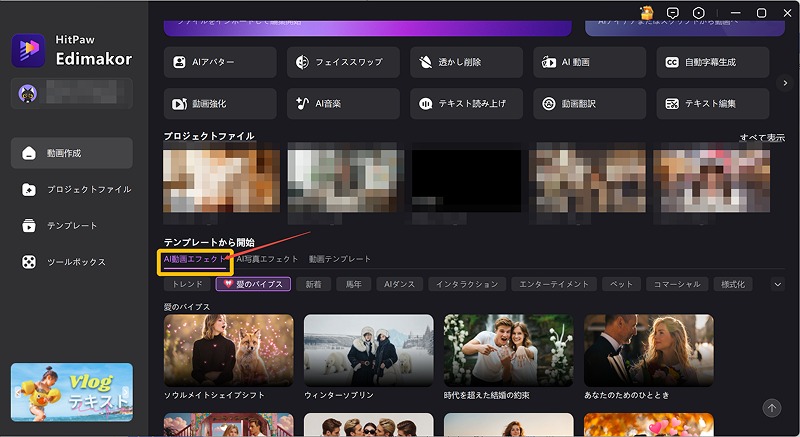Screen dimensions: 800x437
Task: Launch テキスト読み上げ tool
Action: 466,104
